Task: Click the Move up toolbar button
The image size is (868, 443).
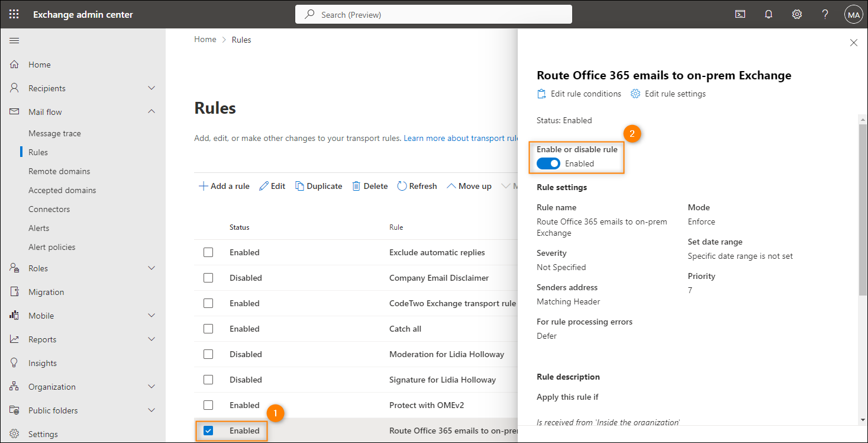Action: (x=469, y=186)
